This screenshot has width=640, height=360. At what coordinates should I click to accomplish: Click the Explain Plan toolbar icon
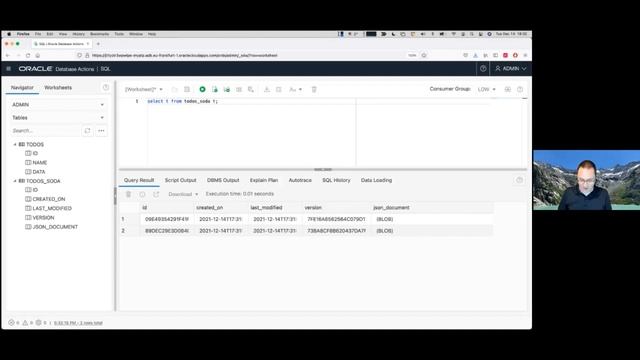(x=227, y=89)
